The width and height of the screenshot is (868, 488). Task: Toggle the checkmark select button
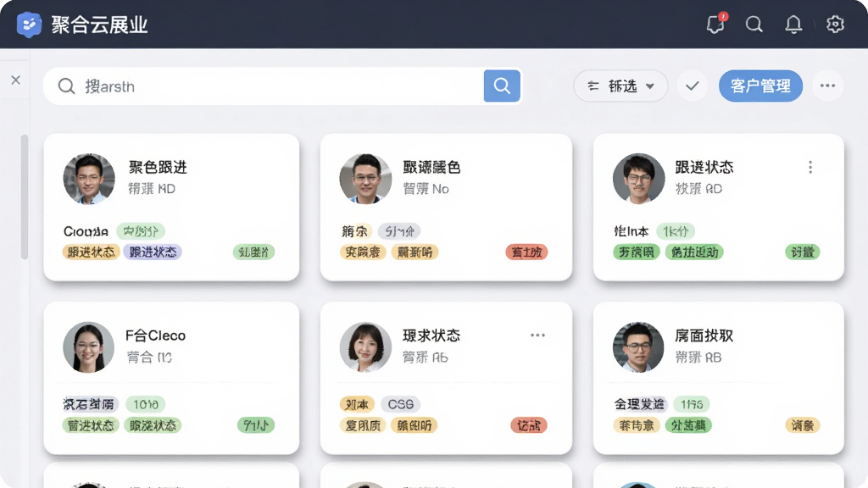coord(692,86)
